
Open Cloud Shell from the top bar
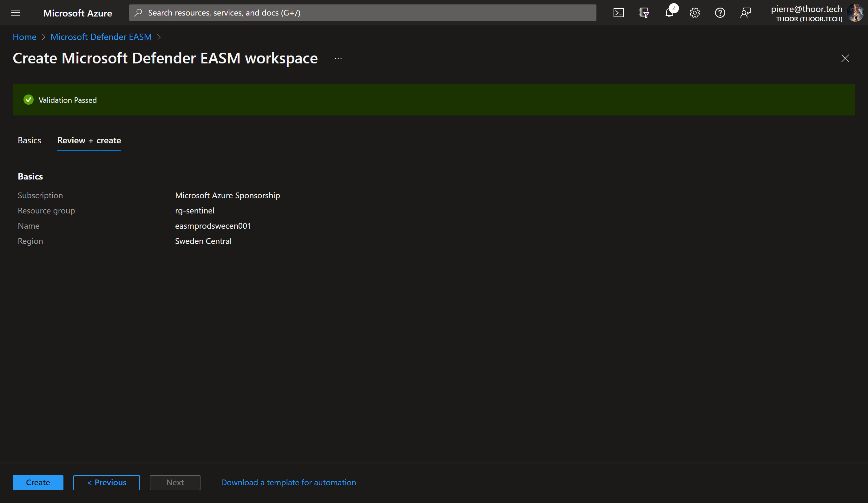[618, 13]
